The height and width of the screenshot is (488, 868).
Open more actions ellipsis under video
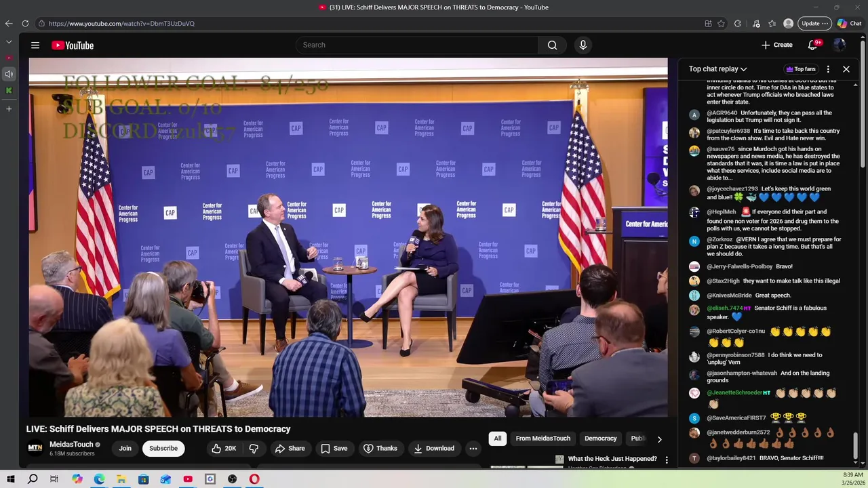pos(473,448)
